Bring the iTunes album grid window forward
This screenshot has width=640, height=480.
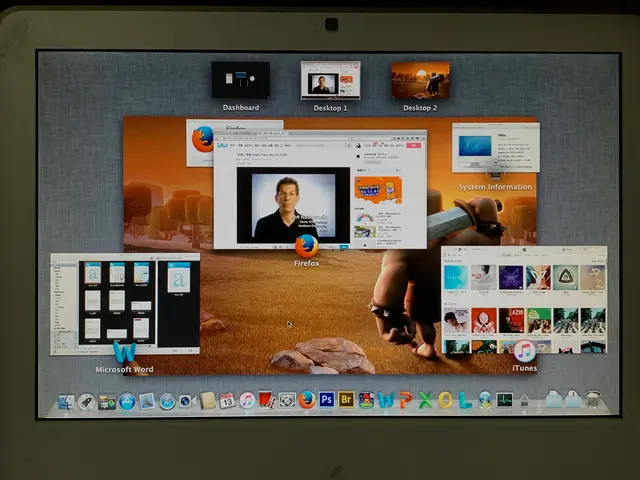click(524, 300)
